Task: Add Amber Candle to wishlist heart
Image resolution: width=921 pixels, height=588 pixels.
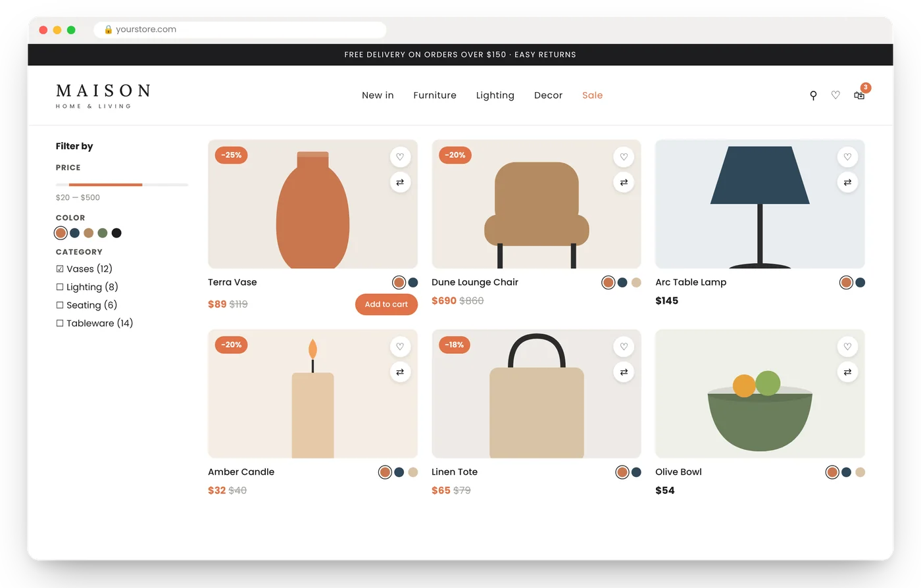Action: click(x=400, y=347)
